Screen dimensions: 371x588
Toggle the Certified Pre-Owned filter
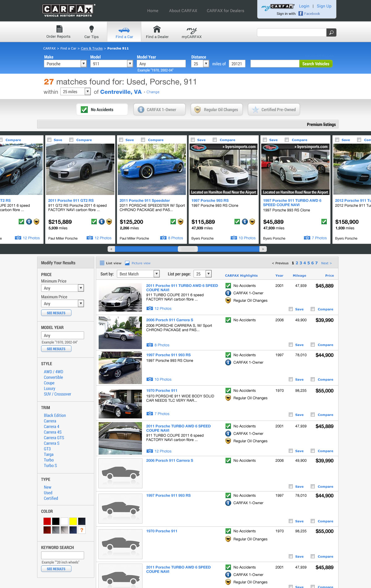274,110
